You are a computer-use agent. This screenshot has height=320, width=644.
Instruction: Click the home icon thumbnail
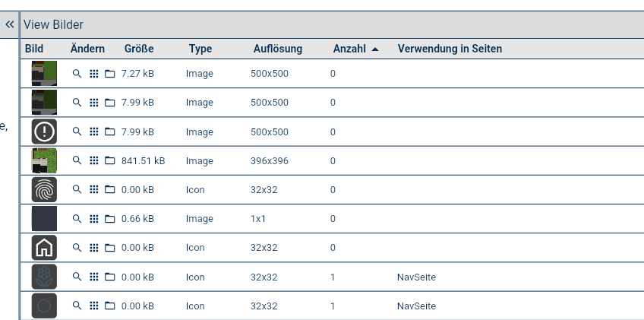click(44, 248)
